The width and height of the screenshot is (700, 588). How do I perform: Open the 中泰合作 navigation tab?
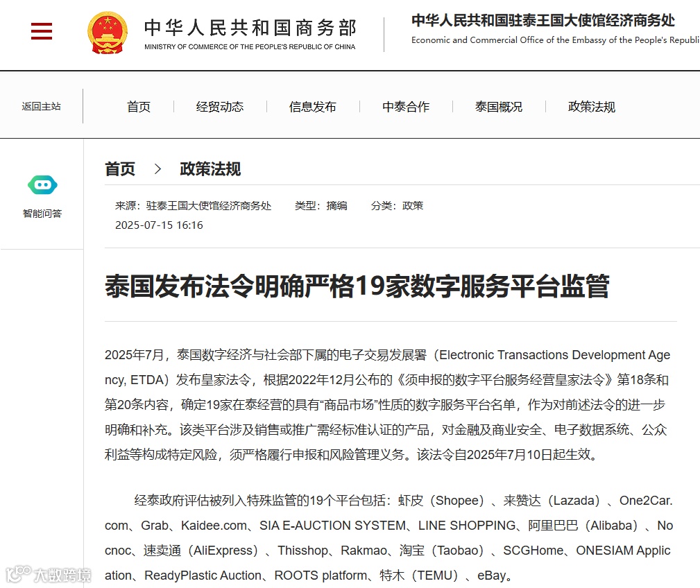(x=406, y=107)
